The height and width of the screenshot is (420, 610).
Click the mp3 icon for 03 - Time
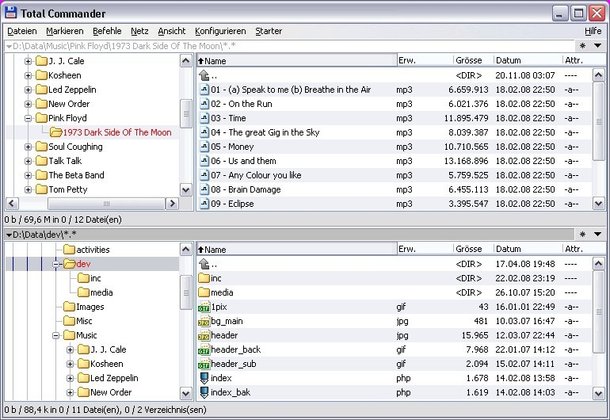point(203,118)
